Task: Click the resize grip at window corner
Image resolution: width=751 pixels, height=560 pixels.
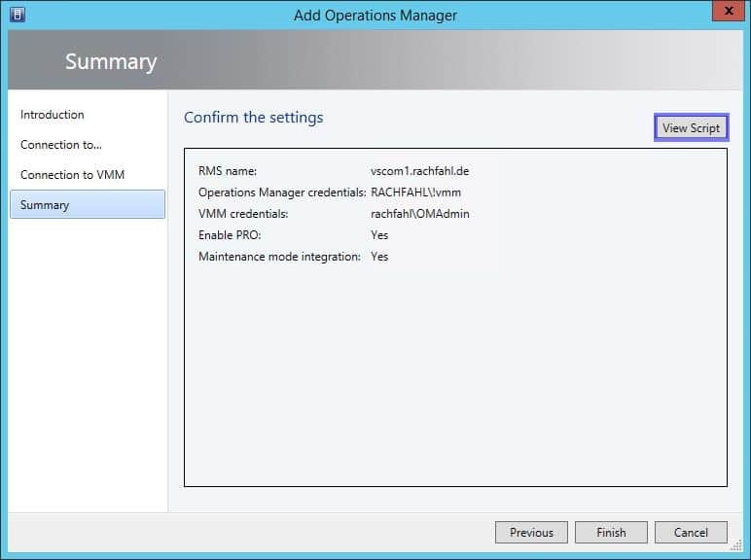Action: (x=736, y=545)
